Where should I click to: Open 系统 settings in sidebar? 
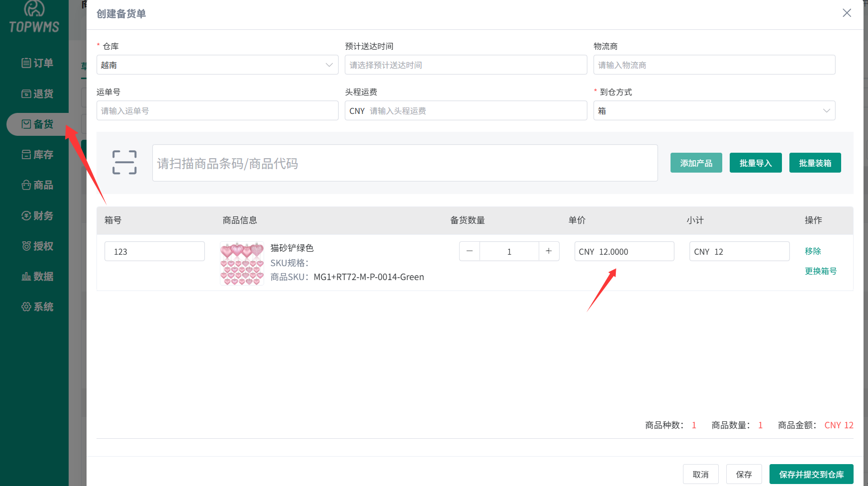click(x=37, y=307)
